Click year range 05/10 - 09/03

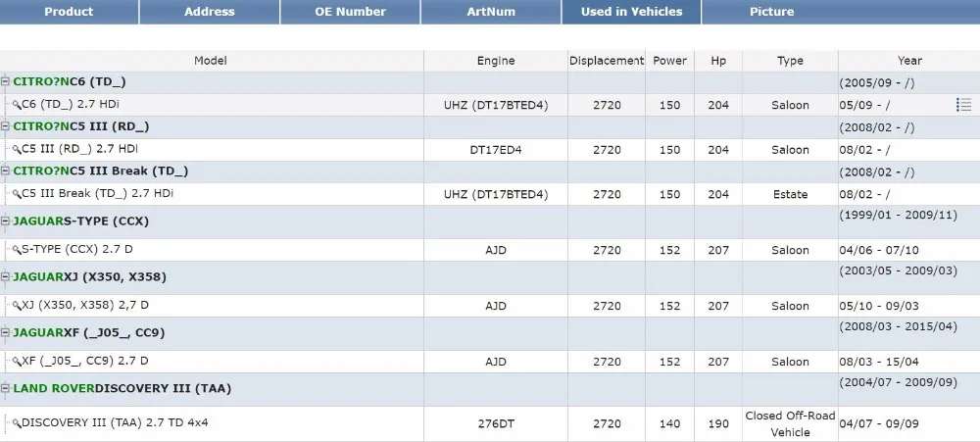[879, 306]
